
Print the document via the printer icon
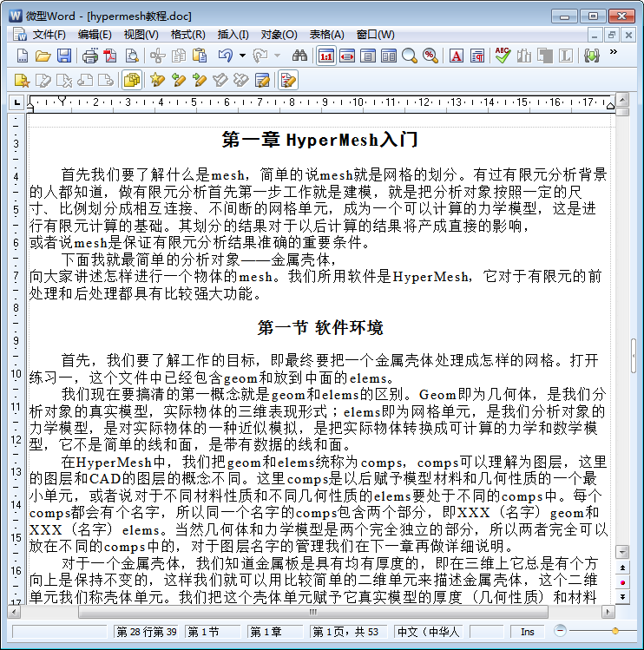[x=89, y=56]
